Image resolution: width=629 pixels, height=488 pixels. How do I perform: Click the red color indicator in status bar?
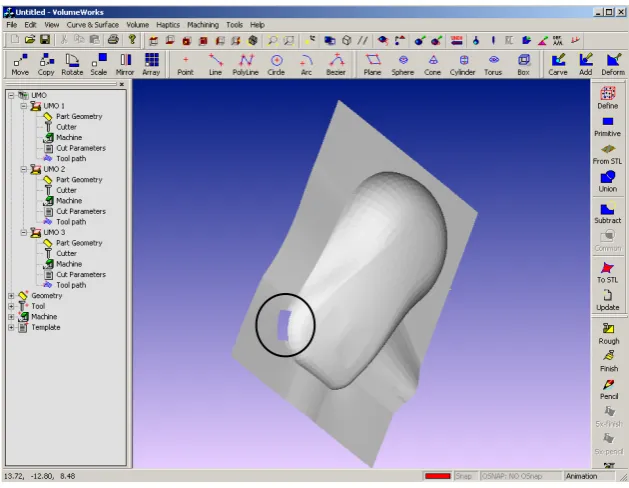(438, 476)
